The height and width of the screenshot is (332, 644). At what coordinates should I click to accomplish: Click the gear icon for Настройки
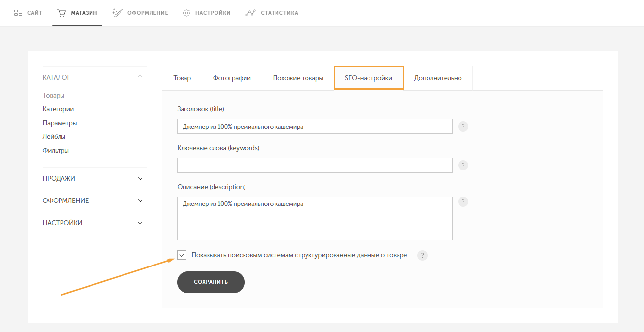186,13
